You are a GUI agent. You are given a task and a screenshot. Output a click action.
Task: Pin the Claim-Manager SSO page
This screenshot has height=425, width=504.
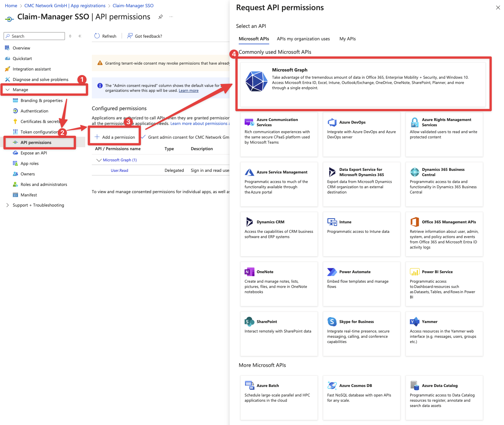(x=161, y=17)
